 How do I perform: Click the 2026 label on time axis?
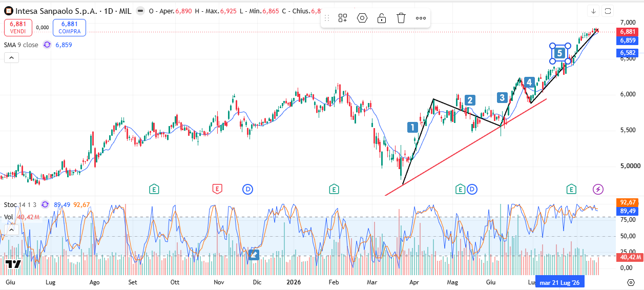(294, 282)
